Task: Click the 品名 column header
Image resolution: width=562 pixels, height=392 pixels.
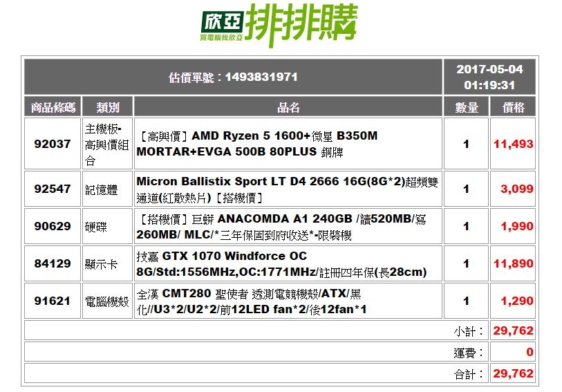Action: [x=288, y=107]
